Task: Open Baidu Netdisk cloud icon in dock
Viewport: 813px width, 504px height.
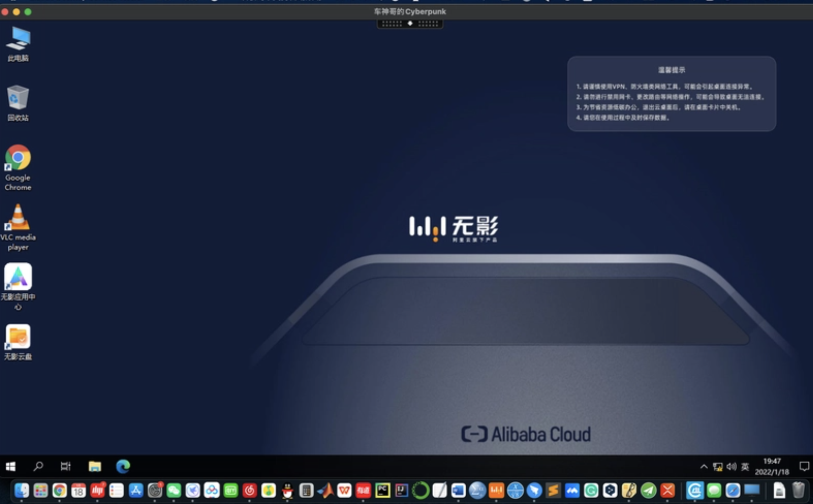Action: [212, 490]
